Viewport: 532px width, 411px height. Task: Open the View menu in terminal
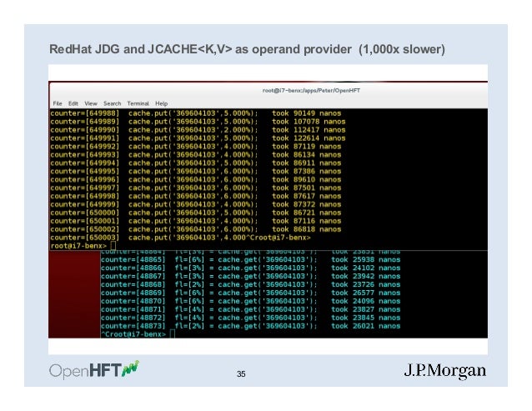(x=91, y=103)
